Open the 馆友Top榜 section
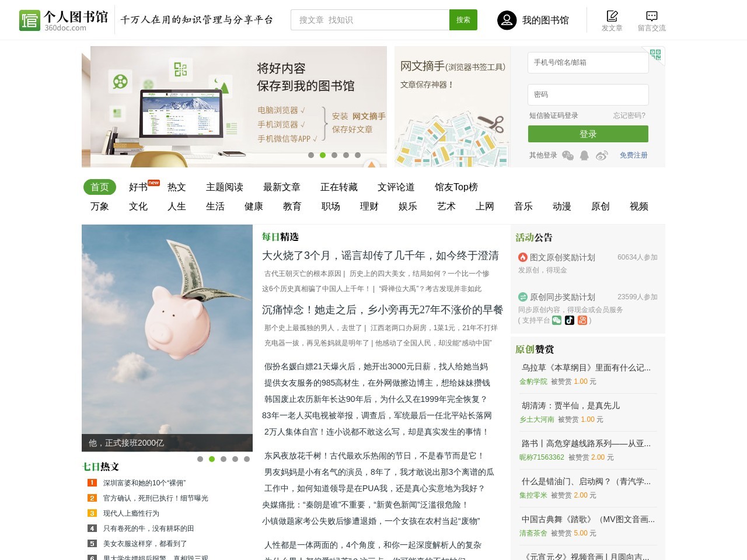Viewport: 747px width, 560px height. (456, 187)
